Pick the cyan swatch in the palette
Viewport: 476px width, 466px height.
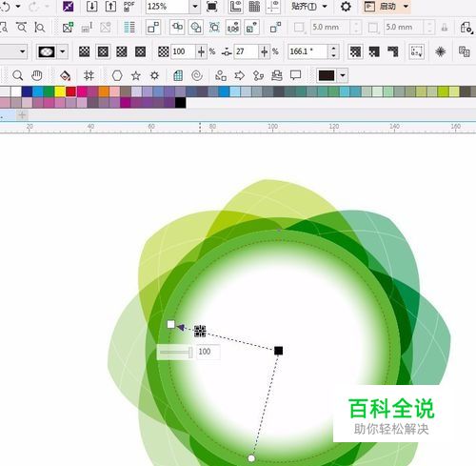click(37, 91)
